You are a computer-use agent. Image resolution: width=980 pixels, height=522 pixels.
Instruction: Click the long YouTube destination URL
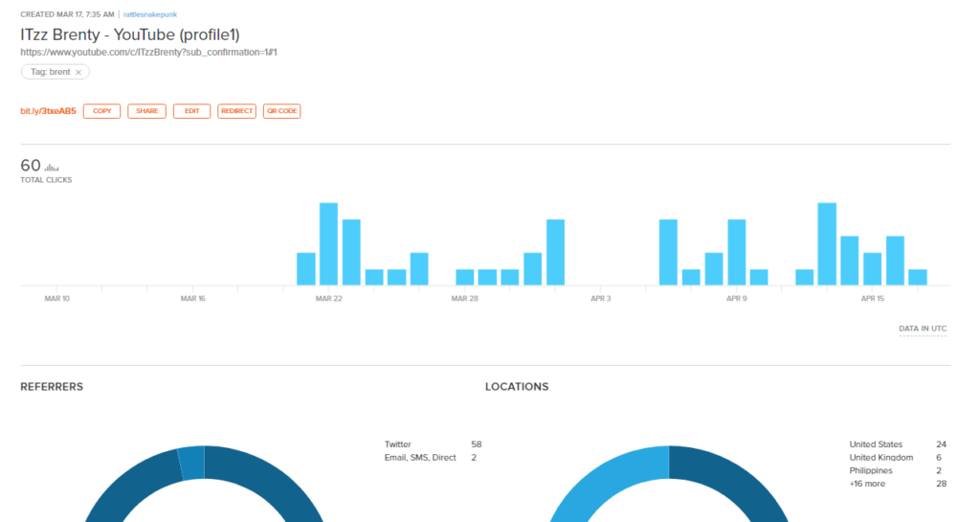148,53
